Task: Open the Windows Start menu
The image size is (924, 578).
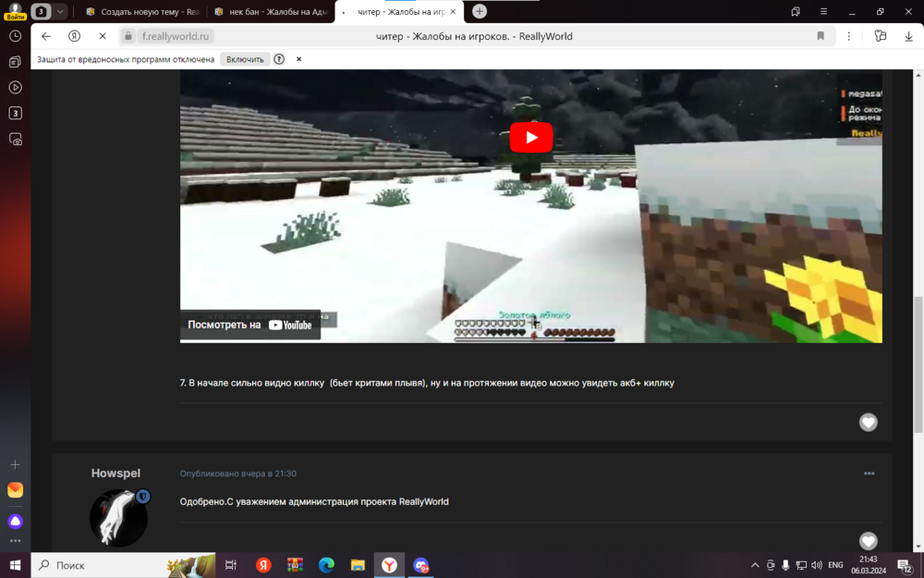Action: [16, 566]
